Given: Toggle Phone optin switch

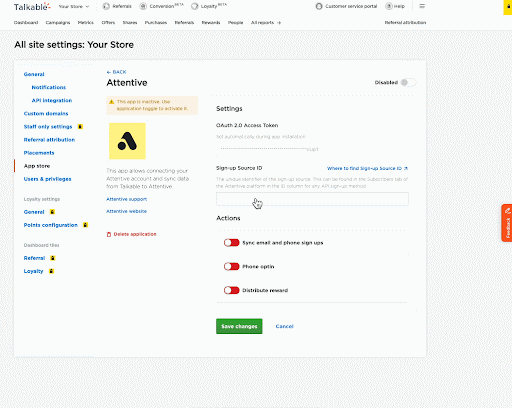Looking at the screenshot, I should click(x=232, y=266).
